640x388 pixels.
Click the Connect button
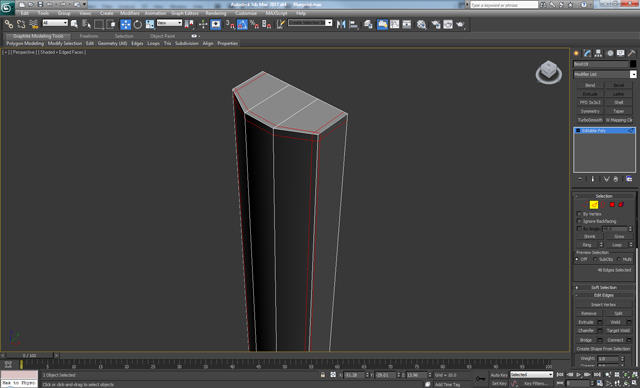(615, 340)
